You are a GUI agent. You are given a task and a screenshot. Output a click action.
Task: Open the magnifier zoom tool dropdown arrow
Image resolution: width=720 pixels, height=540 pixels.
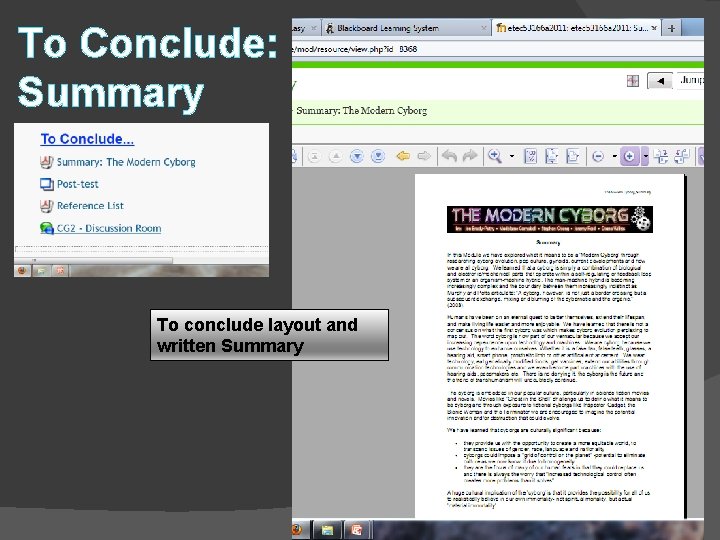pyautogui.click(x=512, y=156)
